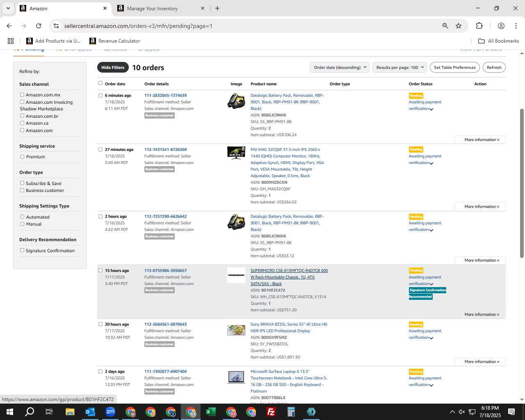Open Add Products via Upload bookmark

pyautogui.click(x=53, y=41)
